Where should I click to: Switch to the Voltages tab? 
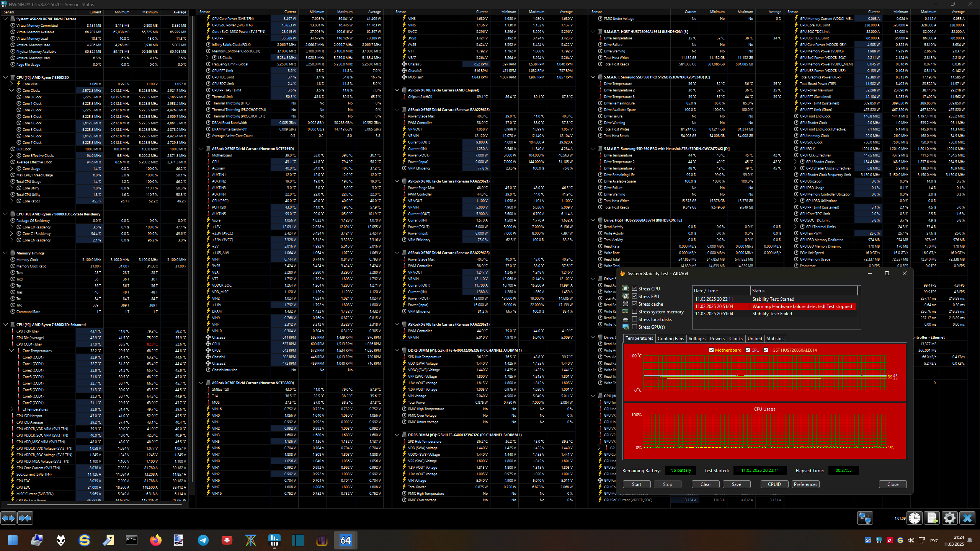point(697,339)
